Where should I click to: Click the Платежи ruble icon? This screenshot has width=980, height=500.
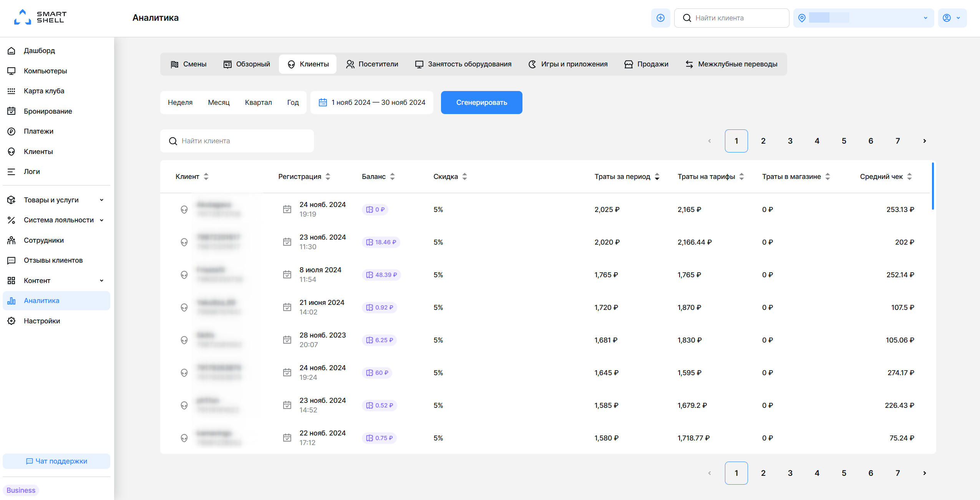(12, 131)
